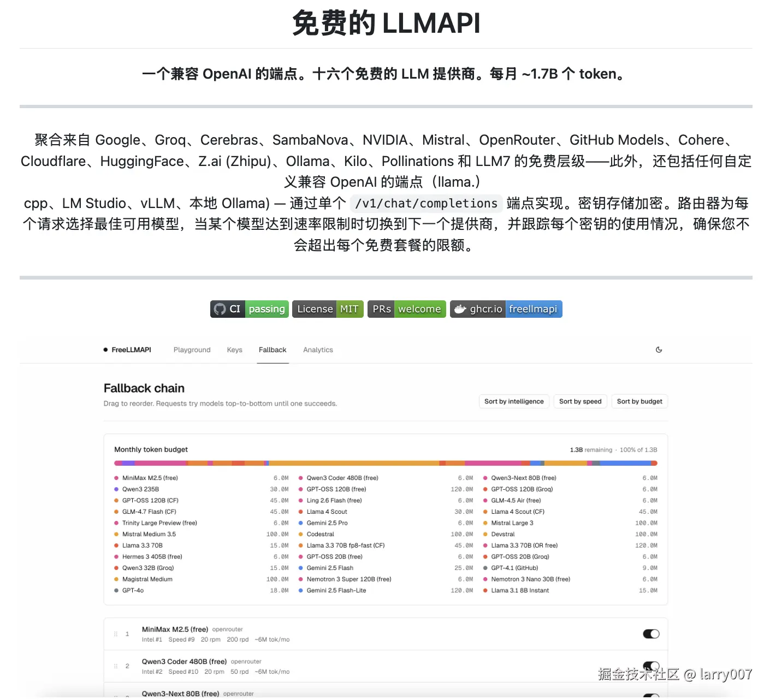Switch to the Keys tab
The height and width of the screenshot is (700, 770).
[234, 350]
